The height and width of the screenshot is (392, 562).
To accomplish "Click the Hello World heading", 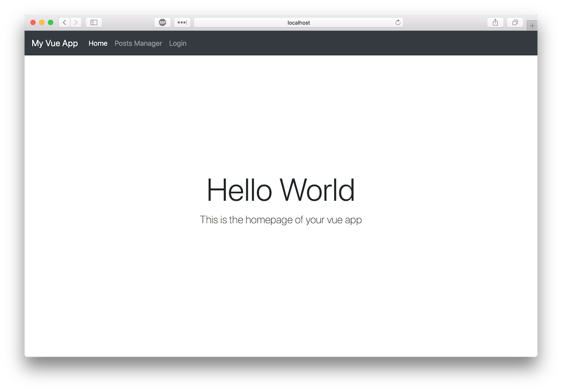I will tap(281, 190).
